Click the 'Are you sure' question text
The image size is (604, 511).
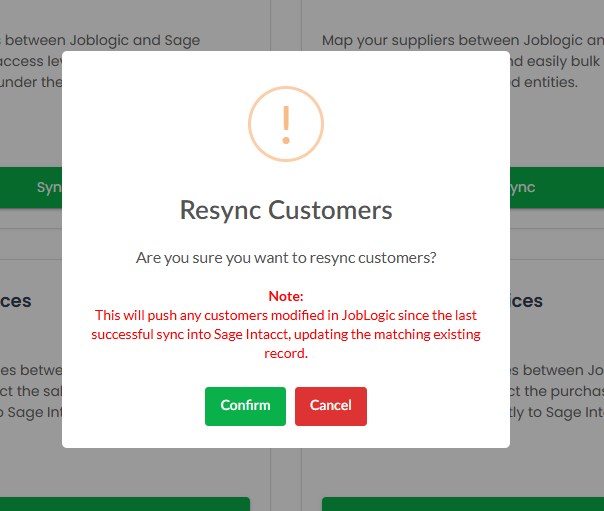pos(286,258)
